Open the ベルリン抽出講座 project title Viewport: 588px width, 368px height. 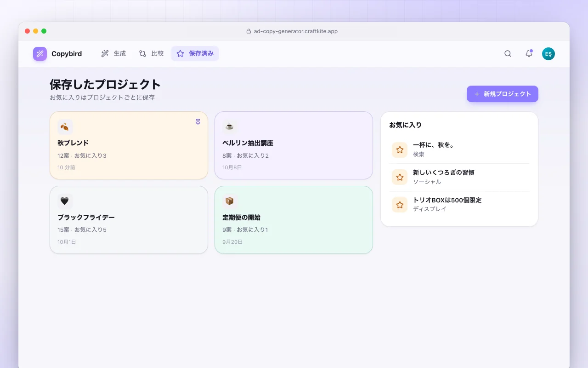click(x=248, y=143)
